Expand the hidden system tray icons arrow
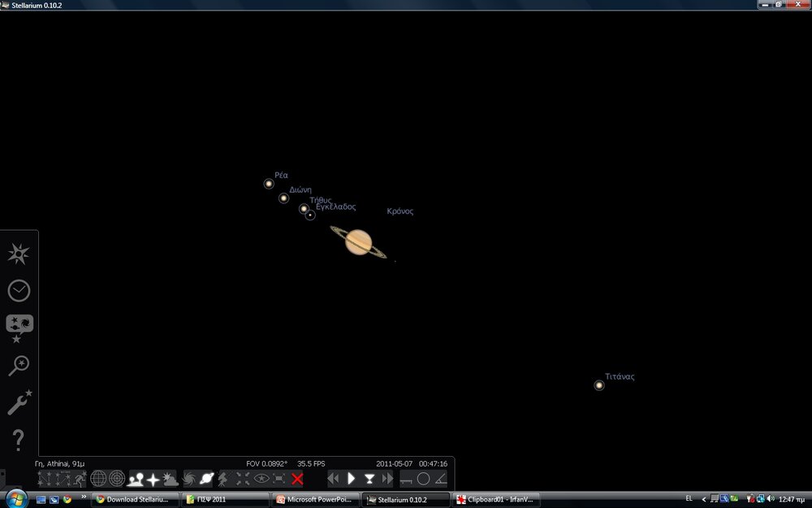Image resolution: width=812 pixels, height=508 pixels. point(705,499)
